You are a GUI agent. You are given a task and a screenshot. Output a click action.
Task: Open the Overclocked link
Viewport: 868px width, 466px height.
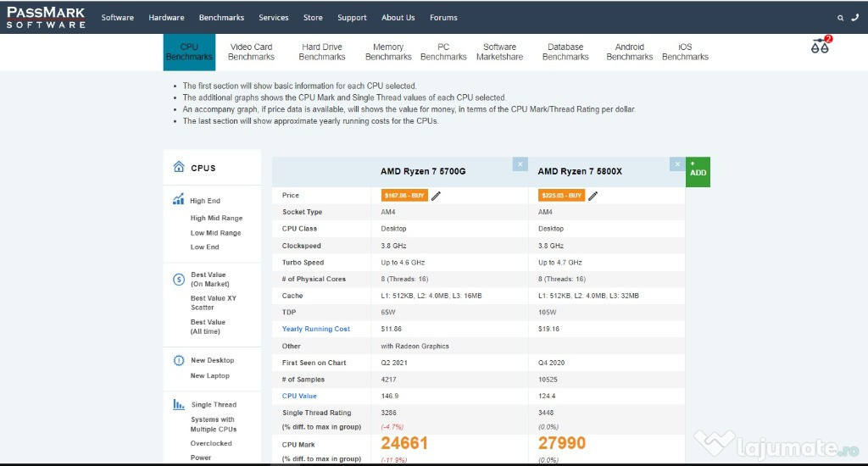(x=211, y=444)
